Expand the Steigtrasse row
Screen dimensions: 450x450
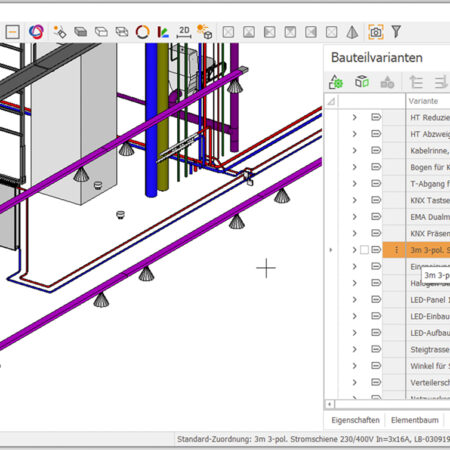coord(355,349)
